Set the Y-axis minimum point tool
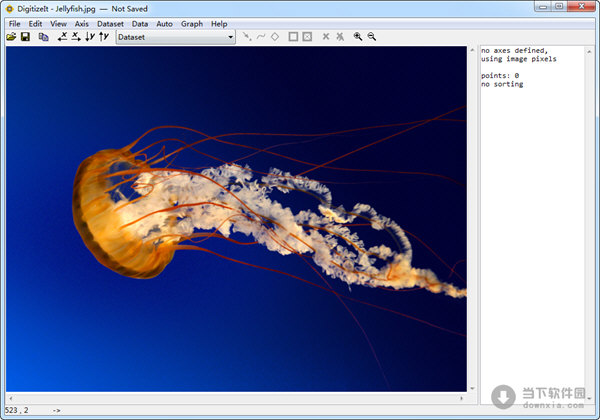The height and width of the screenshot is (420, 600). point(90,37)
